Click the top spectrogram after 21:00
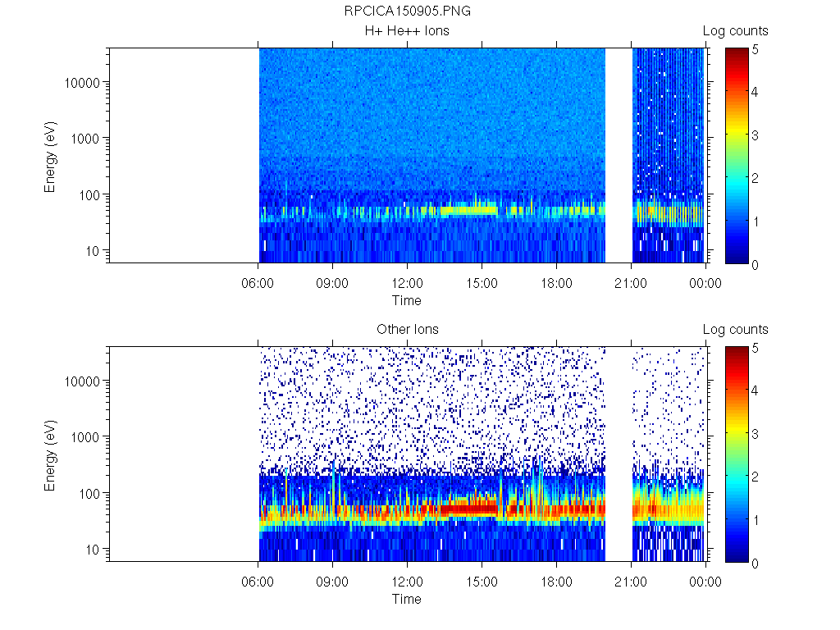840x630 pixels. pos(668,155)
